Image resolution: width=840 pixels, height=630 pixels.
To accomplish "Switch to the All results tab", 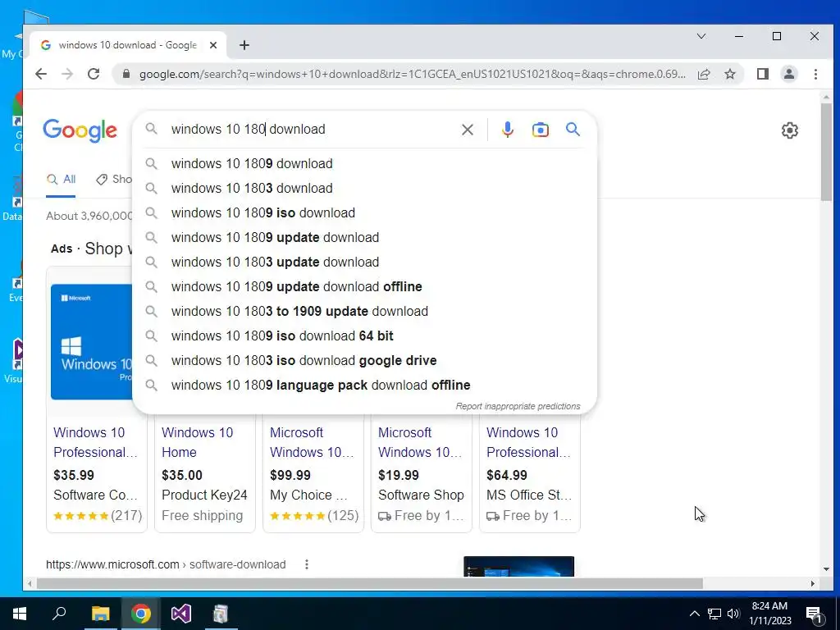I will (x=61, y=180).
